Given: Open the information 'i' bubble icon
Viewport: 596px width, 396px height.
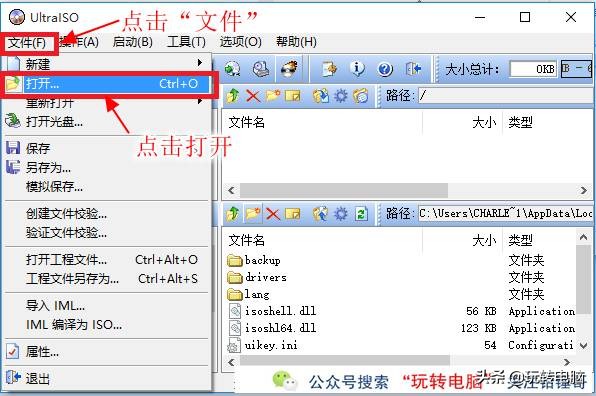Looking at the screenshot, I should [357, 69].
